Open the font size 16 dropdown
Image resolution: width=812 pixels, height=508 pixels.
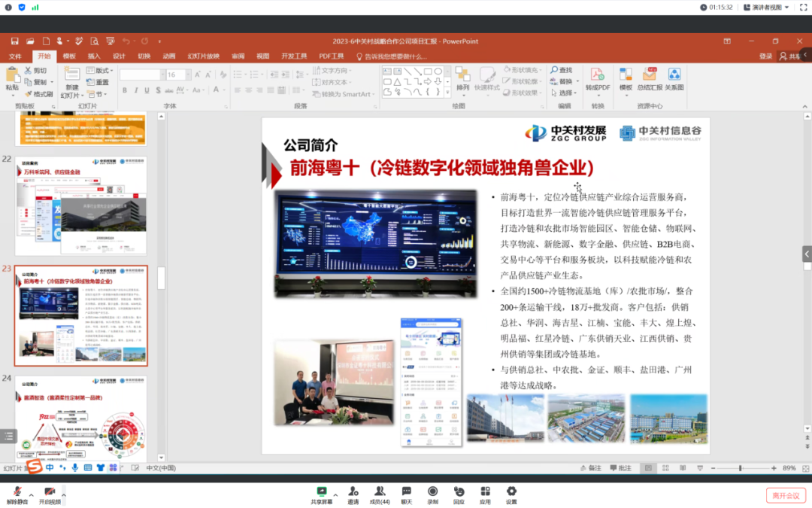click(189, 75)
